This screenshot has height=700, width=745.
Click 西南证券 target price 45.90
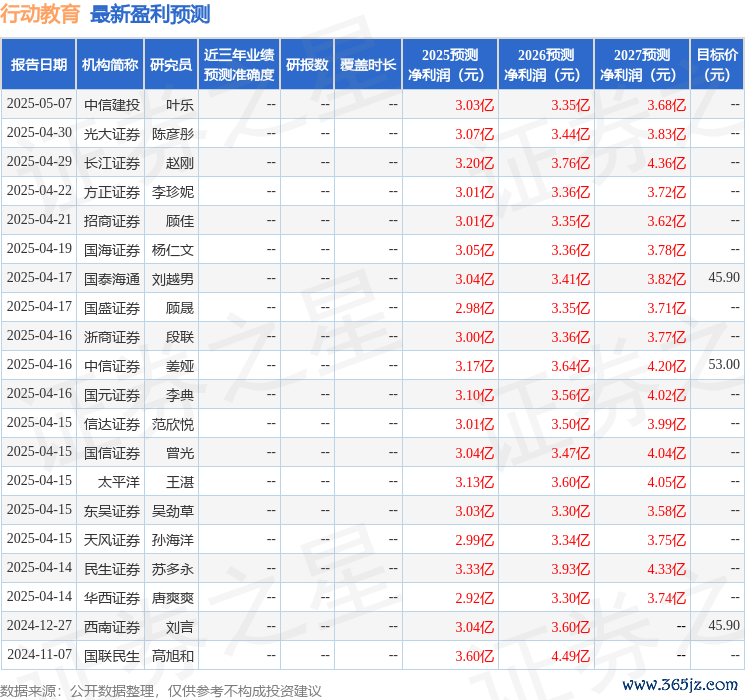(724, 625)
